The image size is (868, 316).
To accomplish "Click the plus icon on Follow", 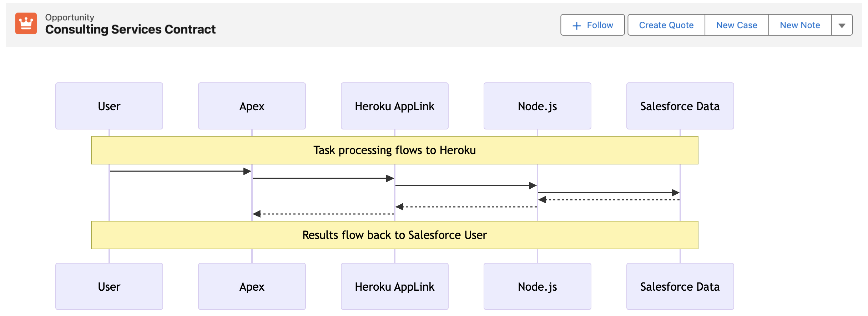I will point(576,26).
